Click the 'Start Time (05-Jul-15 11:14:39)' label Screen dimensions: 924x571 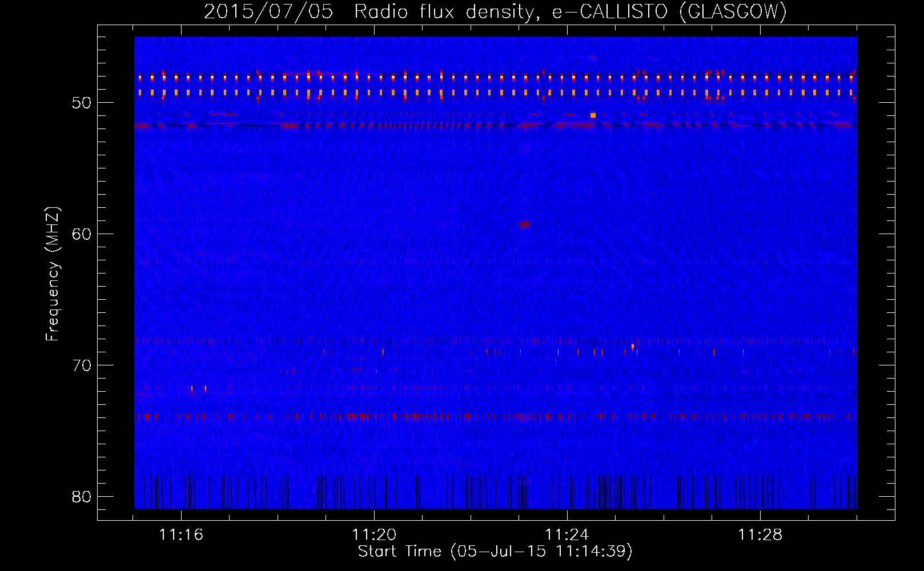coord(495,552)
